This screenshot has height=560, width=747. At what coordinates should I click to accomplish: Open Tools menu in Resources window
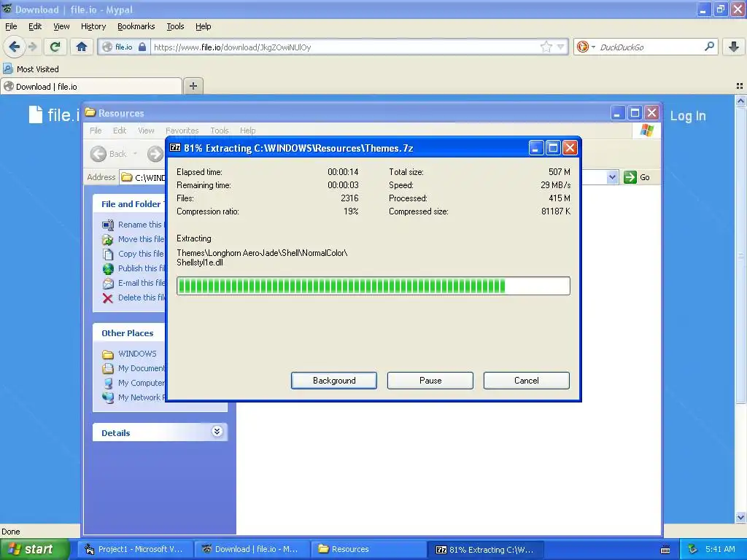219,131
